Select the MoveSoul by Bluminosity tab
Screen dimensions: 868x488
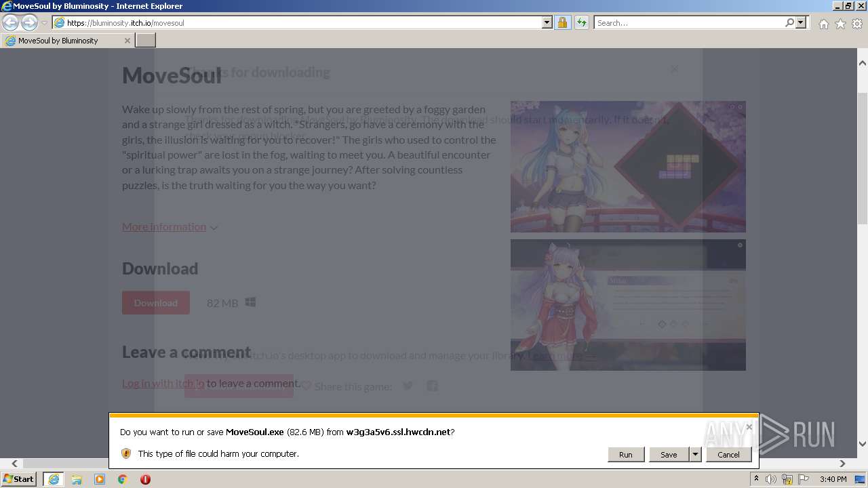click(66, 41)
